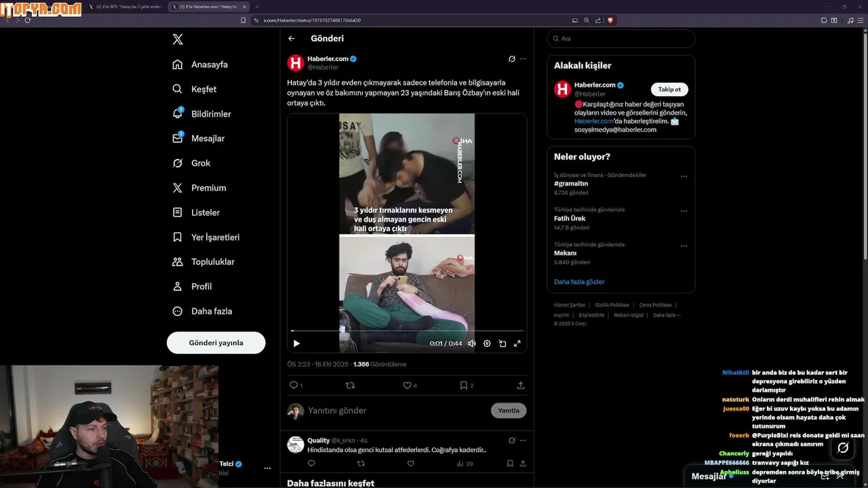The height and width of the screenshot is (488, 868).
Task: Open Premium in the sidebar
Action: (199, 188)
